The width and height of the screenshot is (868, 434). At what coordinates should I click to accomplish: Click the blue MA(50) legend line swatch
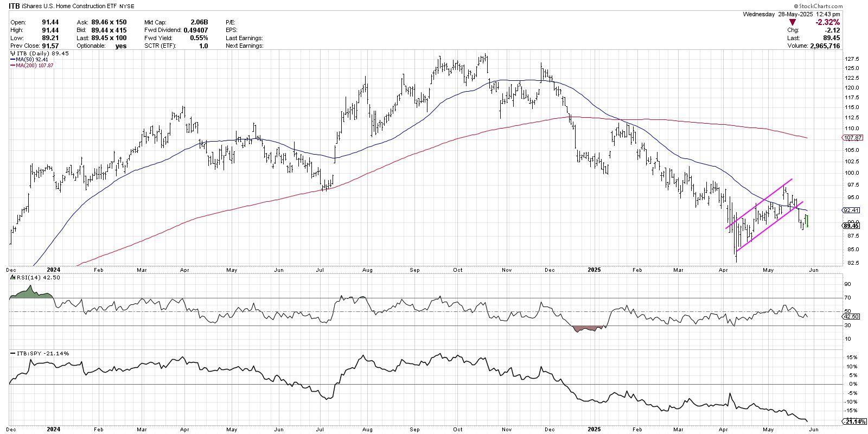(13, 60)
